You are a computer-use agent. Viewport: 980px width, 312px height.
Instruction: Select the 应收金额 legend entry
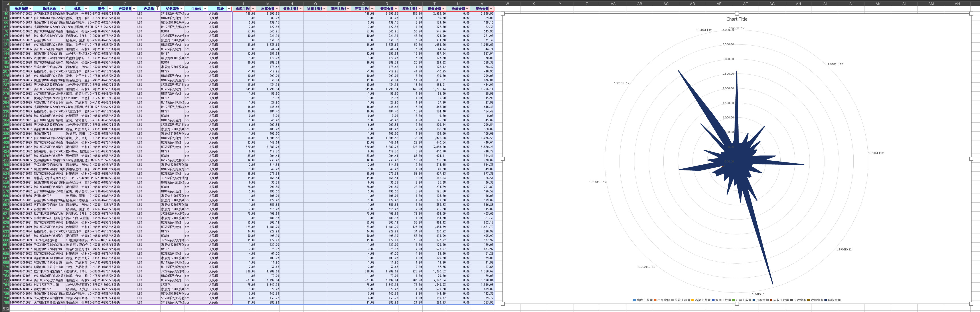798,300
